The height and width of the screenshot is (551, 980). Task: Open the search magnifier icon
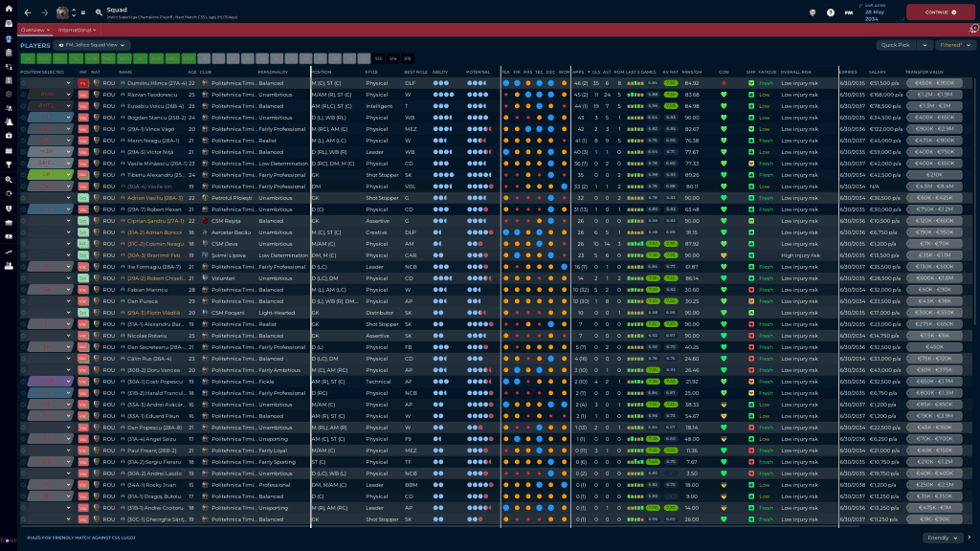tap(99, 12)
